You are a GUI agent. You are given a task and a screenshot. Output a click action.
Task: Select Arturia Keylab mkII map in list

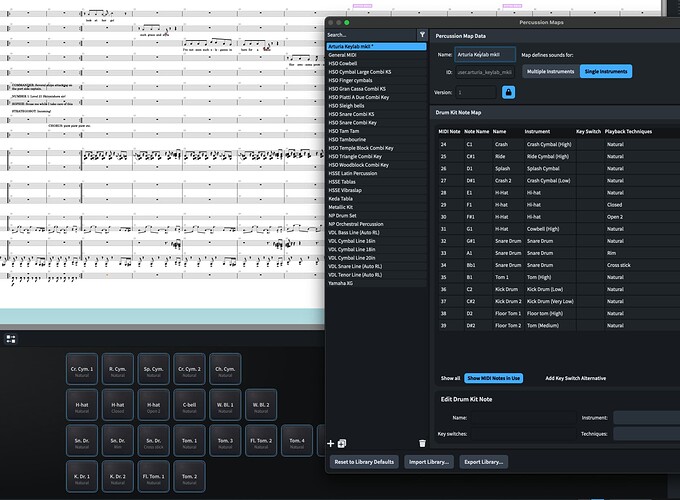(376, 46)
